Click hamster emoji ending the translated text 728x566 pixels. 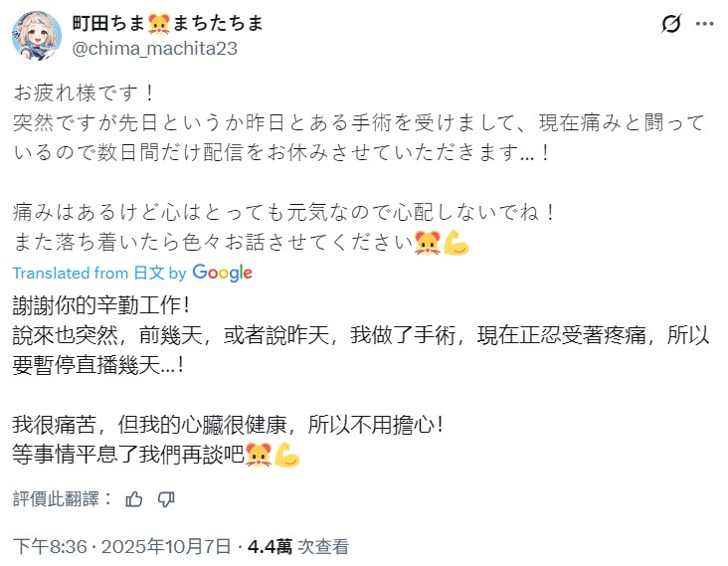(259, 455)
